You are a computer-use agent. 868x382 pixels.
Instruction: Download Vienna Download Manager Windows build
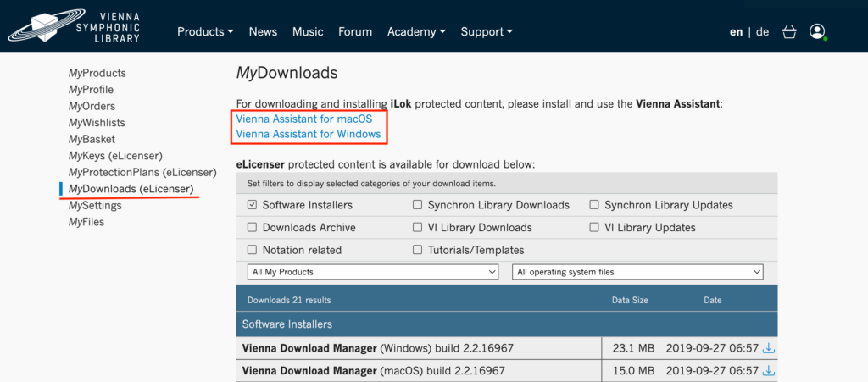coord(769,348)
